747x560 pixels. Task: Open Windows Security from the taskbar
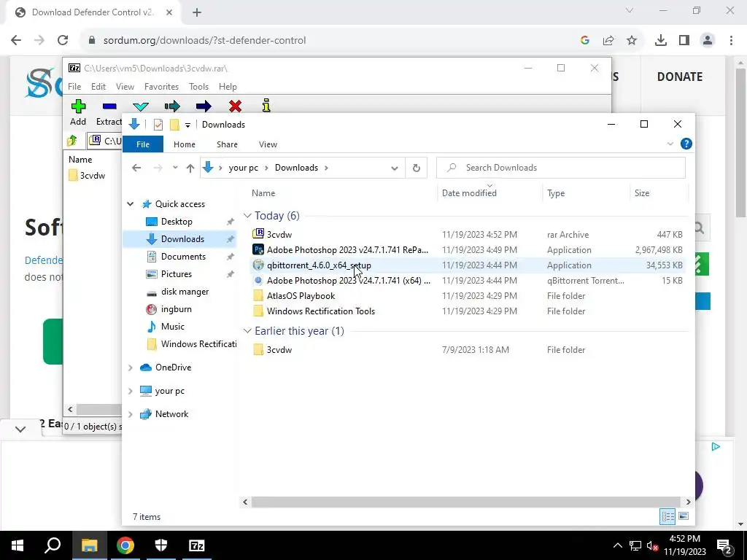(161, 545)
